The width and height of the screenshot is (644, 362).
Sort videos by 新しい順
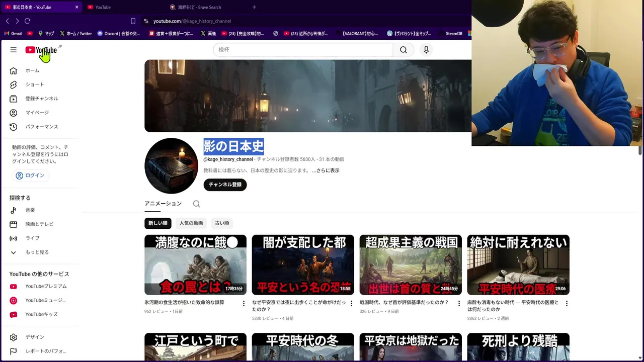[158, 223]
